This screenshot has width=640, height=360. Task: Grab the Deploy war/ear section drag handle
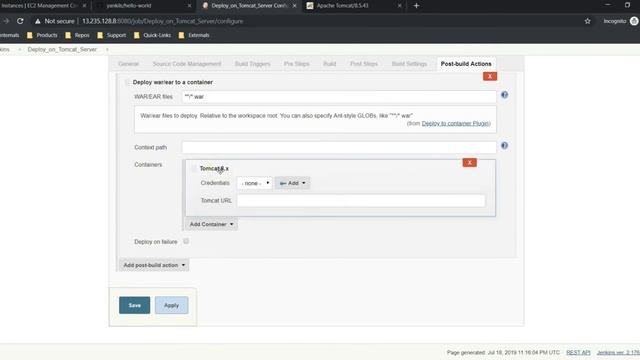point(127,82)
